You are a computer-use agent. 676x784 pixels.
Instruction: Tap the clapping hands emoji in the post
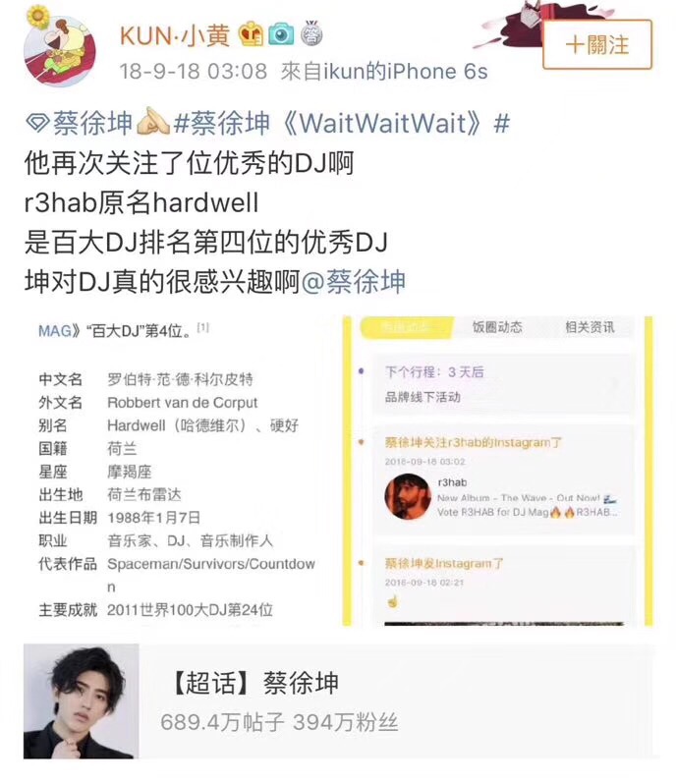pos(153,122)
